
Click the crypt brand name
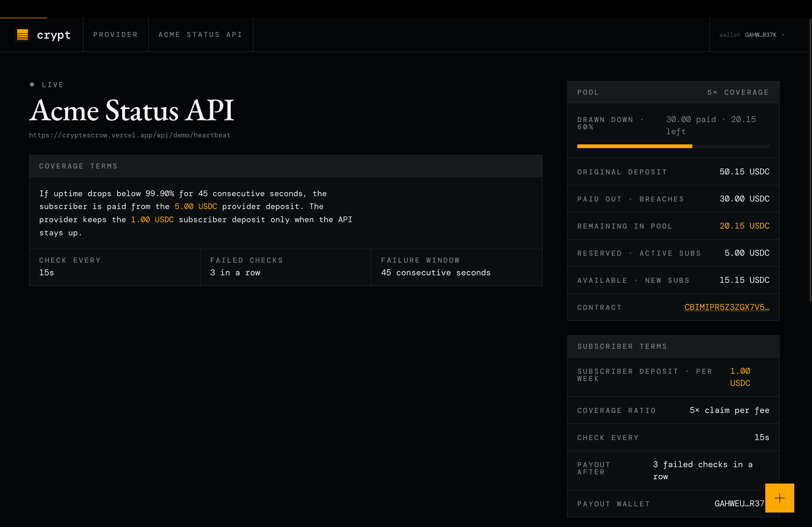(x=53, y=35)
